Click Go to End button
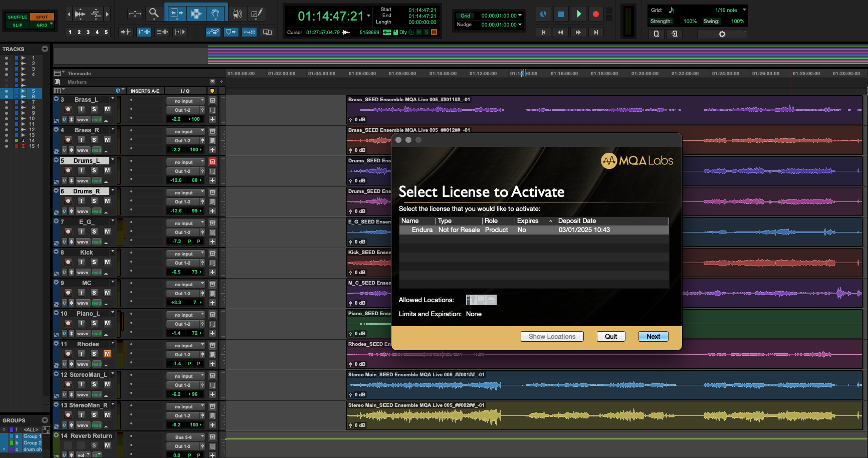The height and width of the screenshot is (458, 868). 596,32
